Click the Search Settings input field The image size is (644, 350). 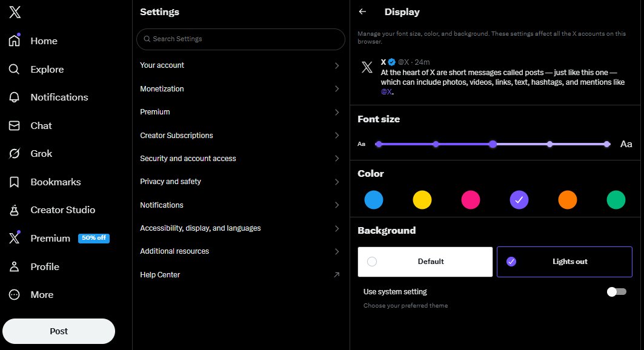pos(241,39)
